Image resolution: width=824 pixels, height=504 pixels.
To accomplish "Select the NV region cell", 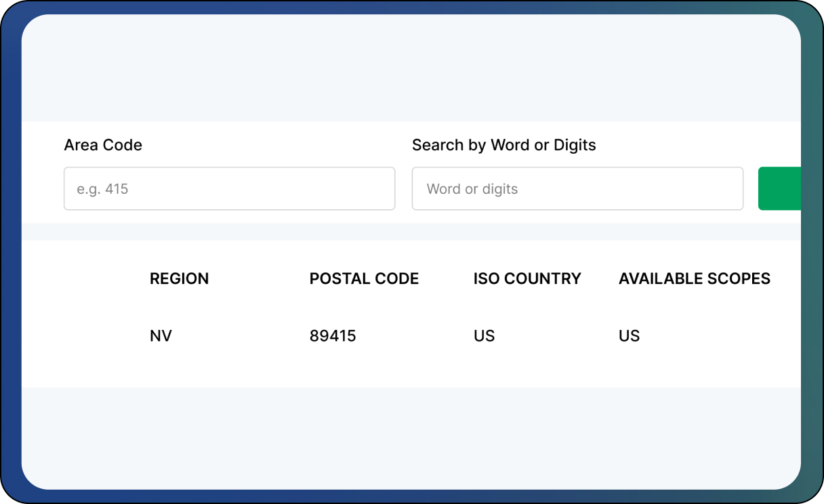I will click(161, 336).
